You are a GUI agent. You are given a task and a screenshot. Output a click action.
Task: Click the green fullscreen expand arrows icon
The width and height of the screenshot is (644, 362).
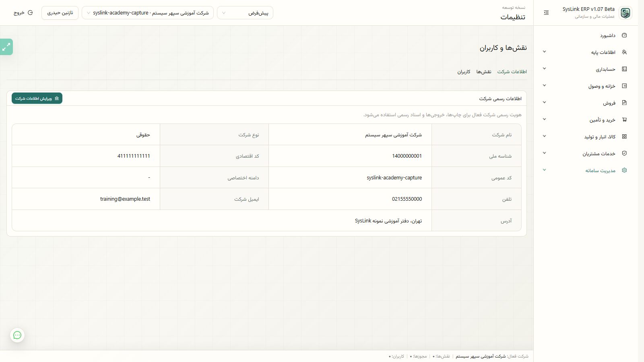[x=6, y=47]
